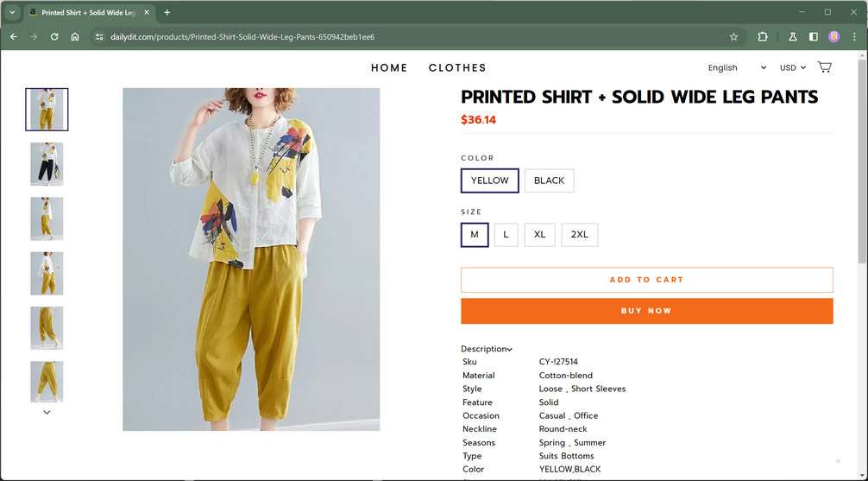
Task: View the thumbnail with black pants
Action: (x=47, y=164)
